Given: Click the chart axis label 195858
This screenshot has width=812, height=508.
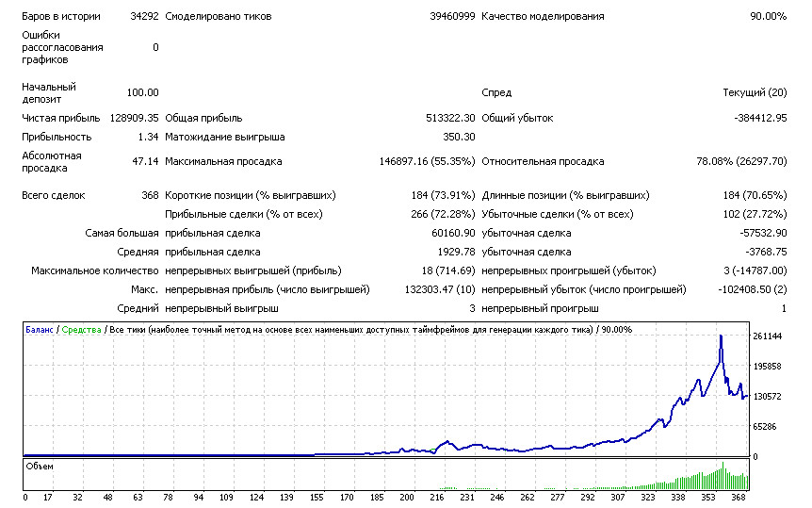Looking at the screenshot, I should click(767, 367).
